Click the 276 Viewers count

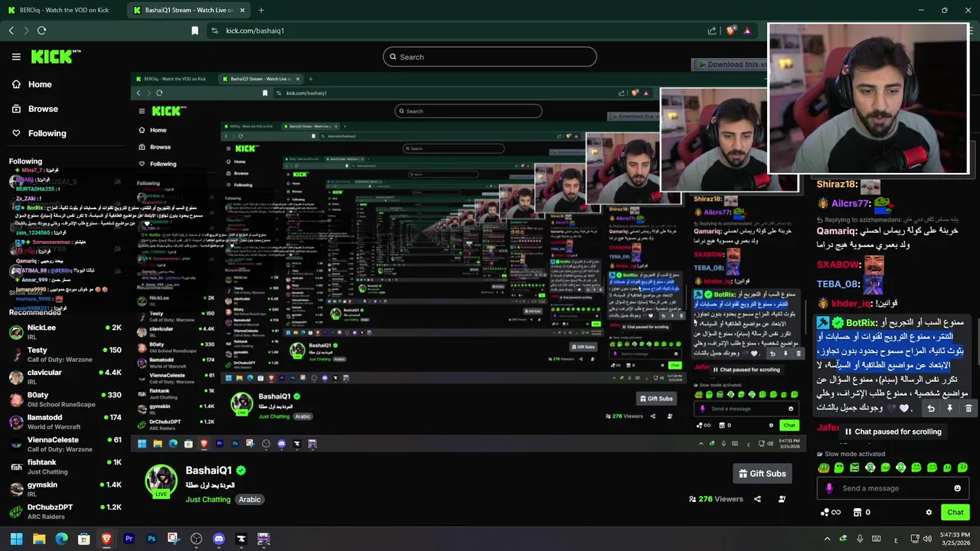click(716, 499)
